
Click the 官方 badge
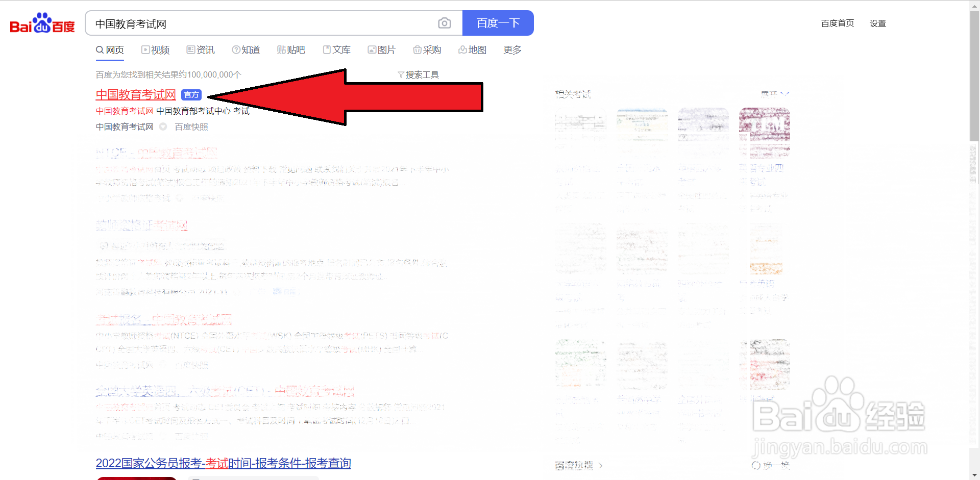pos(191,95)
